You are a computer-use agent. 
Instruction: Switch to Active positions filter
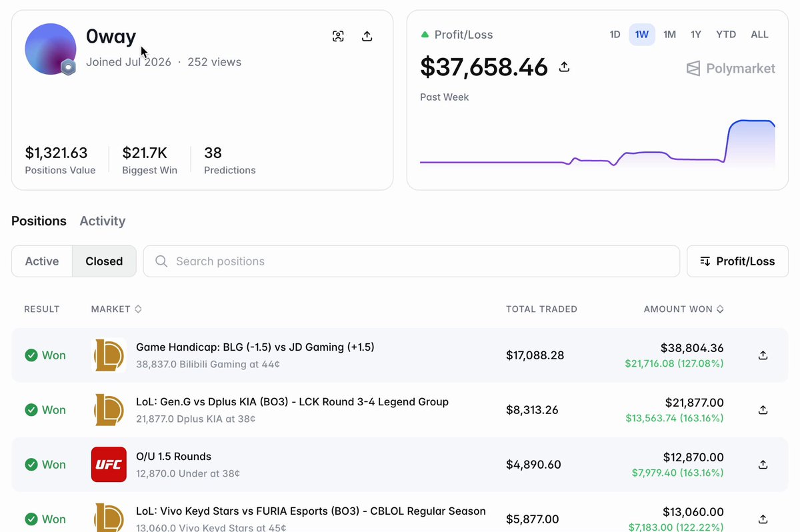[x=42, y=261]
